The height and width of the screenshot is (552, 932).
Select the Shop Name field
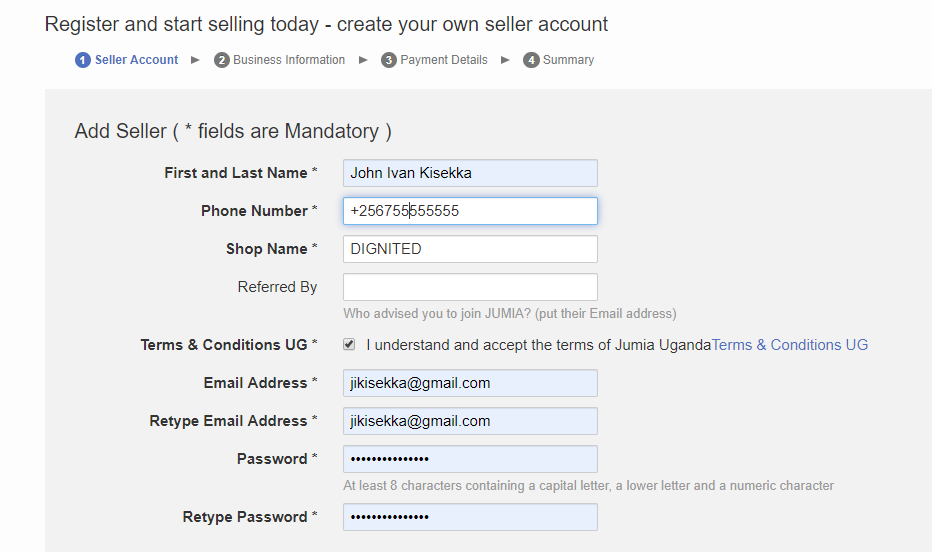[x=470, y=249]
